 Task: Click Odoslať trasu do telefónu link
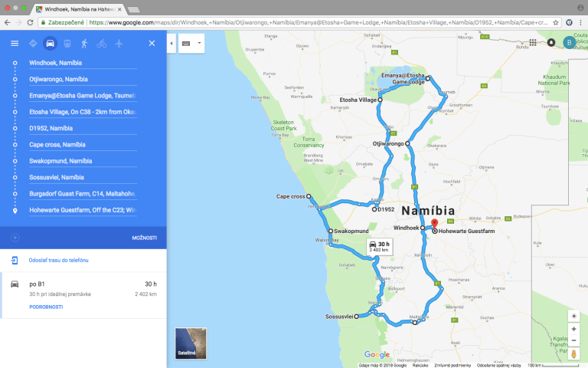[58, 261]
